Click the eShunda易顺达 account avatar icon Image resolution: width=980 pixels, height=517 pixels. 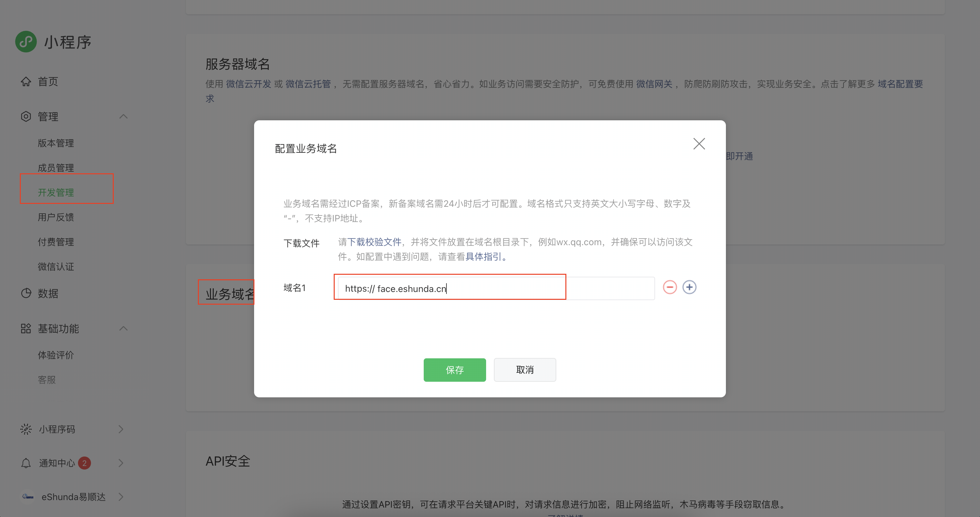click(x=27, y=497)
